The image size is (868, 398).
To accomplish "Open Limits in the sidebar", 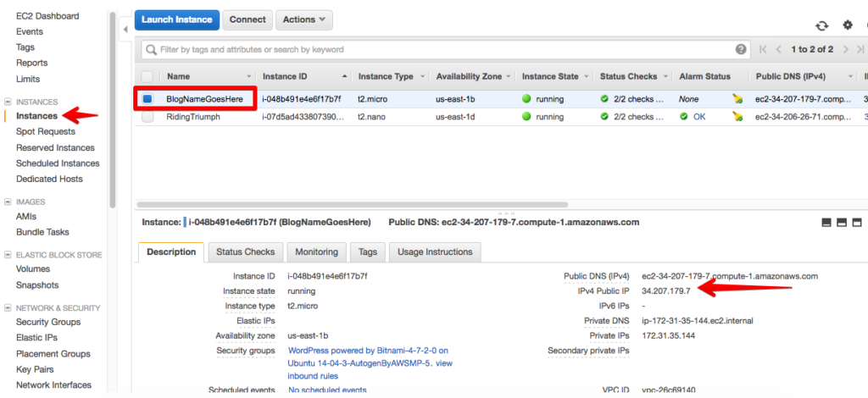I will (x=28, y=79).
